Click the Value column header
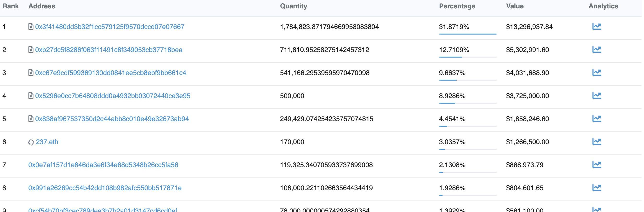The height and width of the screenshot is (212, 644). point(515,6)
